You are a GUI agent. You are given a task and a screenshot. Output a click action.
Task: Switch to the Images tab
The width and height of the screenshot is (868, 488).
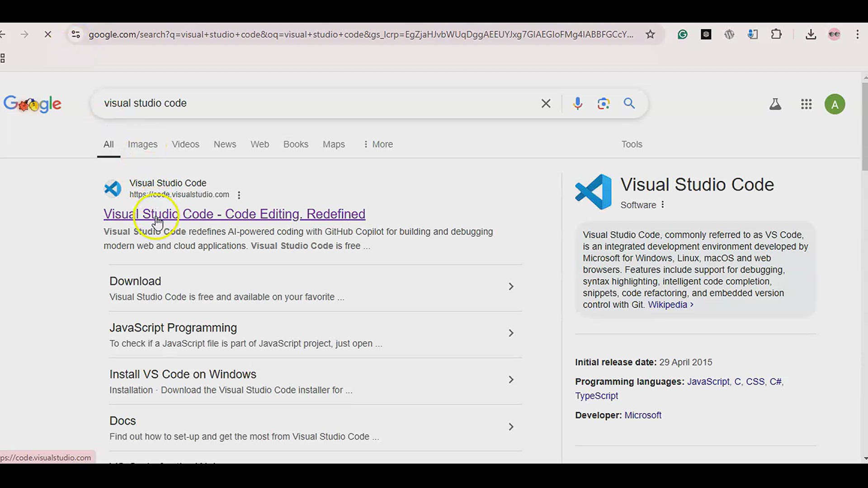click(142, 144)
